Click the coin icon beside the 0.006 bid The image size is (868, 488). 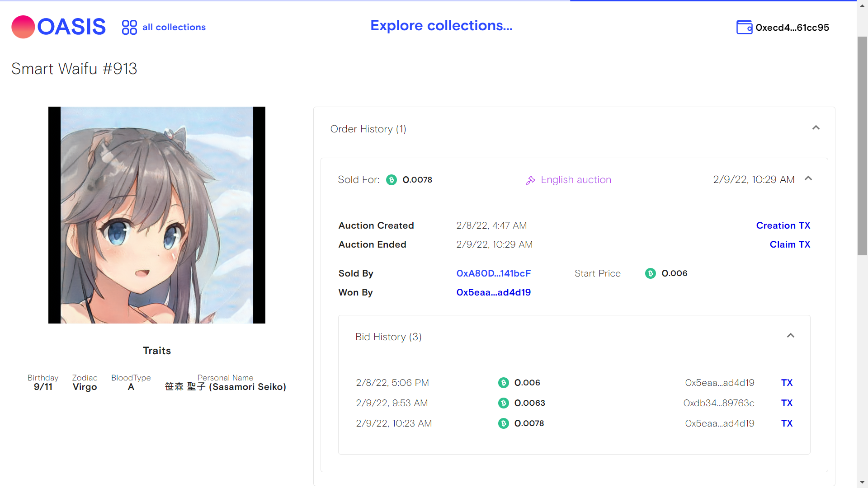504,383
